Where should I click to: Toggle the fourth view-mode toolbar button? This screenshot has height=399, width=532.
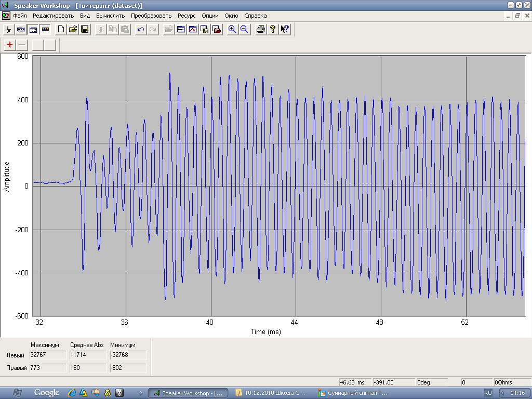(x=45, y=29)
